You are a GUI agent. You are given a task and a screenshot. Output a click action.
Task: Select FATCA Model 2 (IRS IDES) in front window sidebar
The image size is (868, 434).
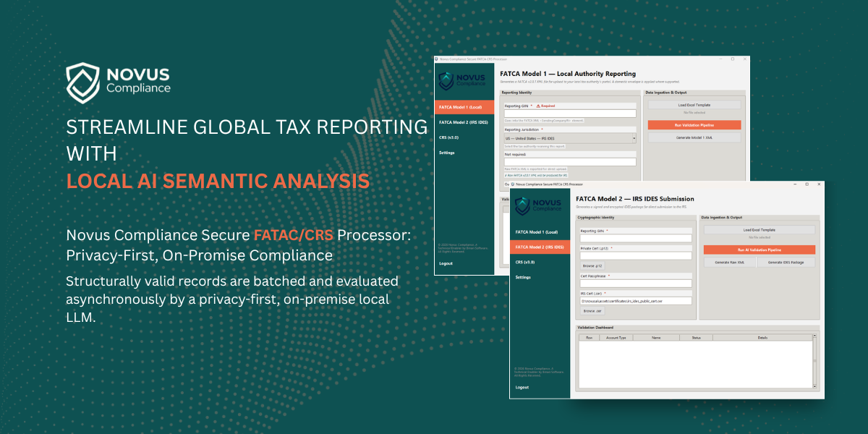pyautogui.click(x=540, y=247)
